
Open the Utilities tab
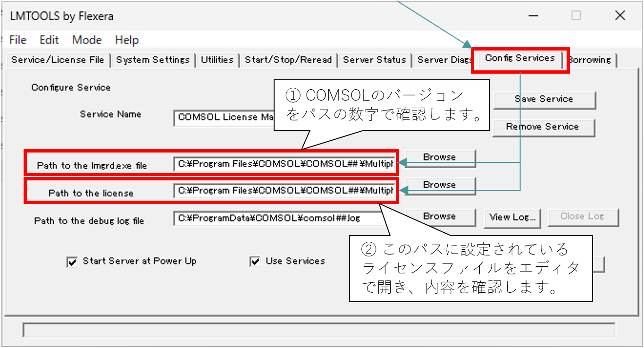coord(217,60)
